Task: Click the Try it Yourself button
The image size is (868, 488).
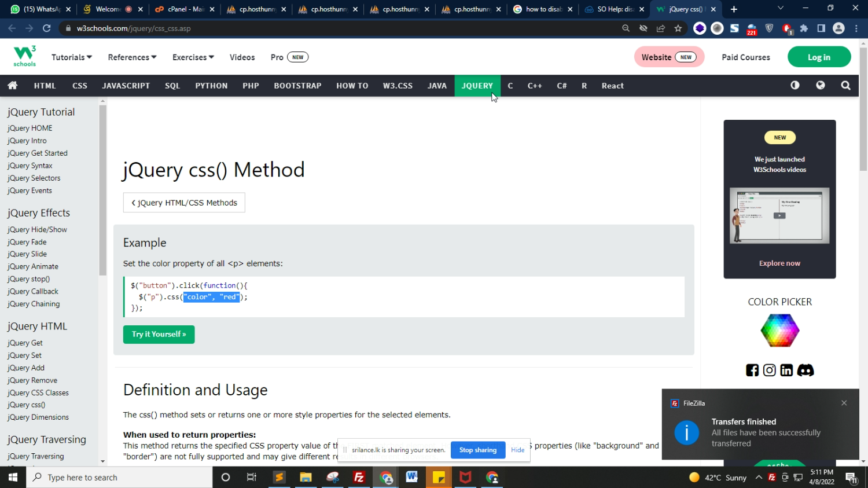Action: (159, 335)
